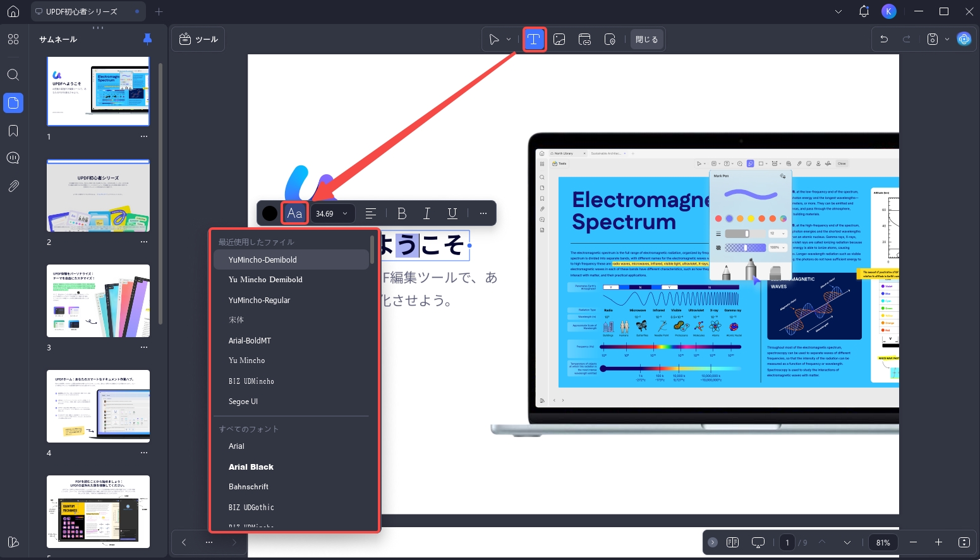Select the link edit tool

(584, 39)
